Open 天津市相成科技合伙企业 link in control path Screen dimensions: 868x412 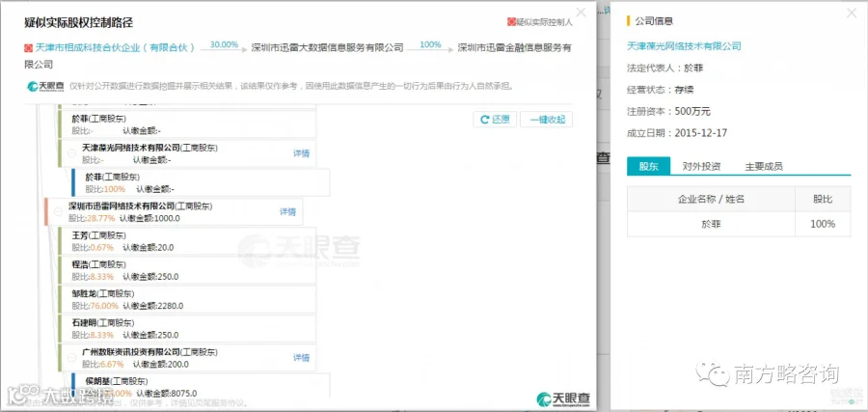(115, 48)
